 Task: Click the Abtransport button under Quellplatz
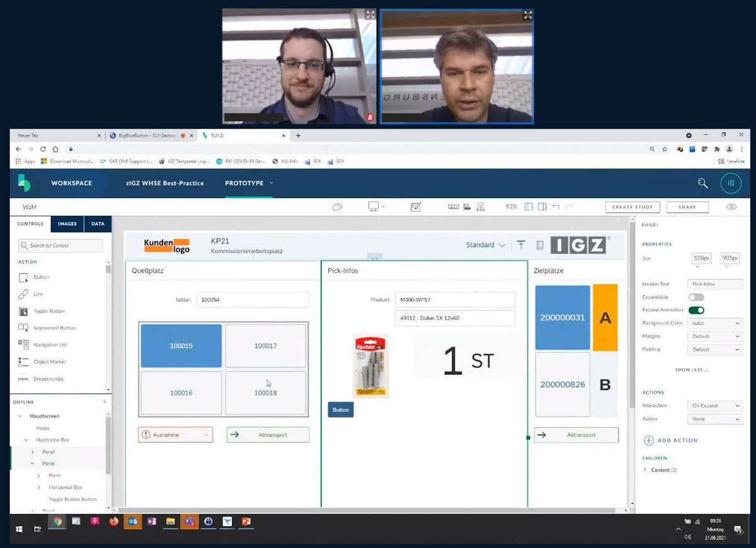(268, 435)
